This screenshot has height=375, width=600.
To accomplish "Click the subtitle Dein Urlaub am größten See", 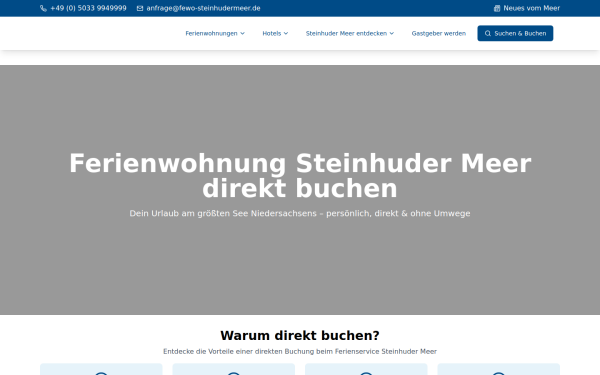I will point(300,214).
